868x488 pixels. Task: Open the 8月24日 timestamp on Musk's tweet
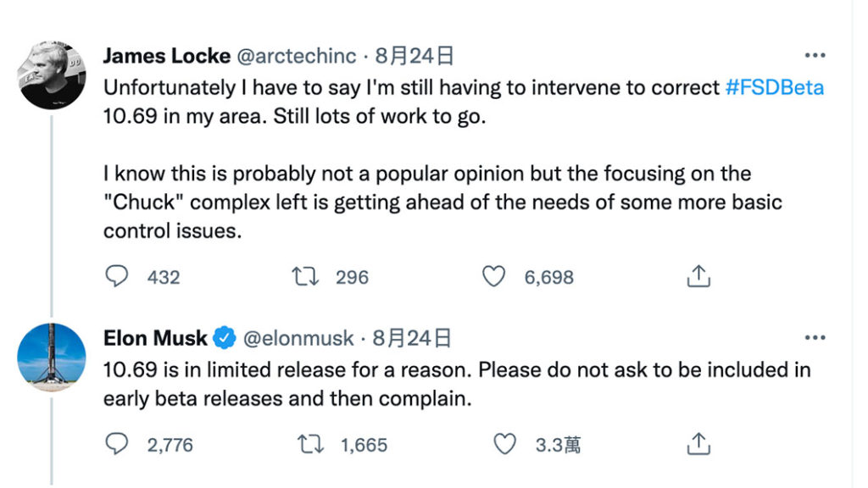pos(412,338)
